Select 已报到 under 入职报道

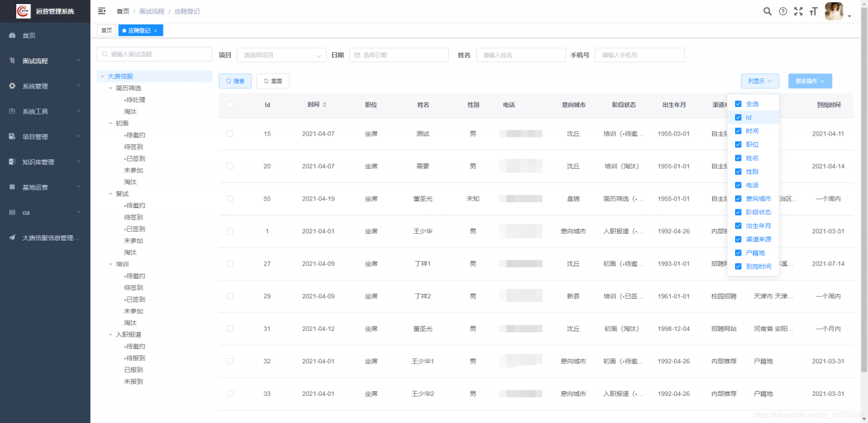tap(134, 370)
